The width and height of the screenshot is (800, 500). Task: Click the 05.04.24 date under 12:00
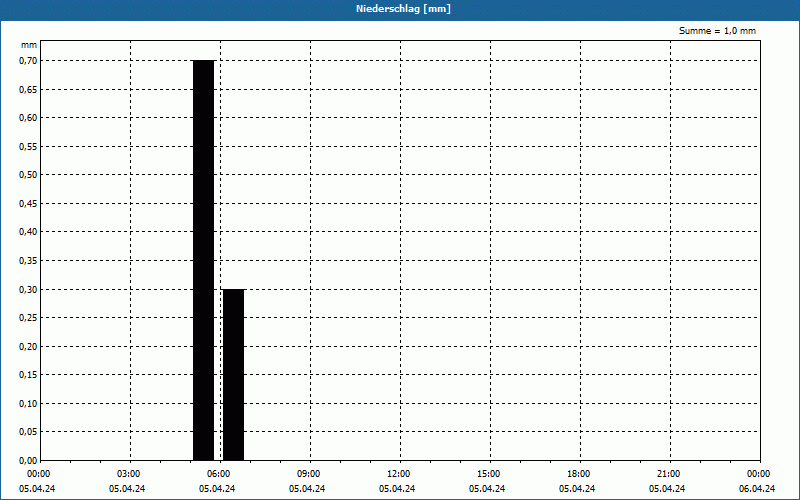[x=397, y=489]
